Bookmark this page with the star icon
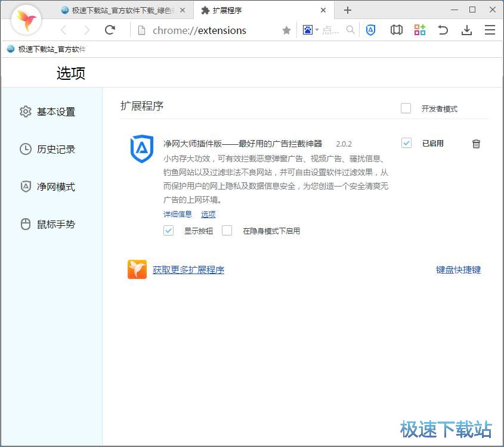 [286, 30]
